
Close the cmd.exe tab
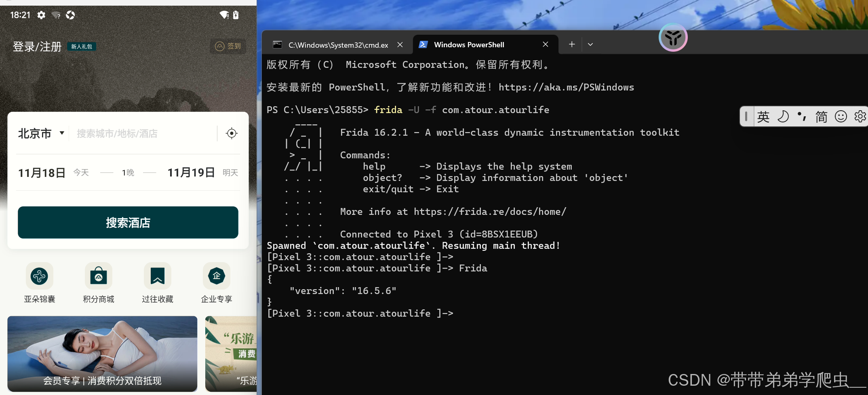pyautogui.click(x=400, y=45)
